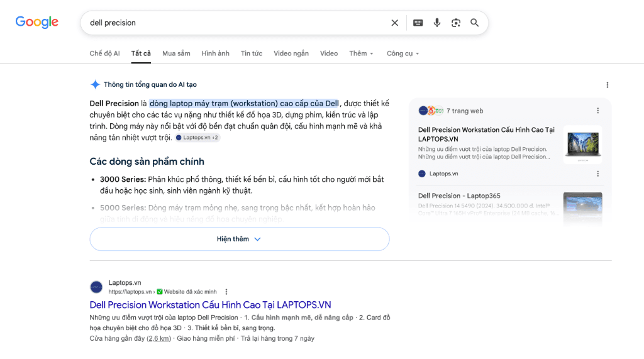Open three-dot menu next to Website đã xác minh
644x359 pixels.
tap(226, 292)
